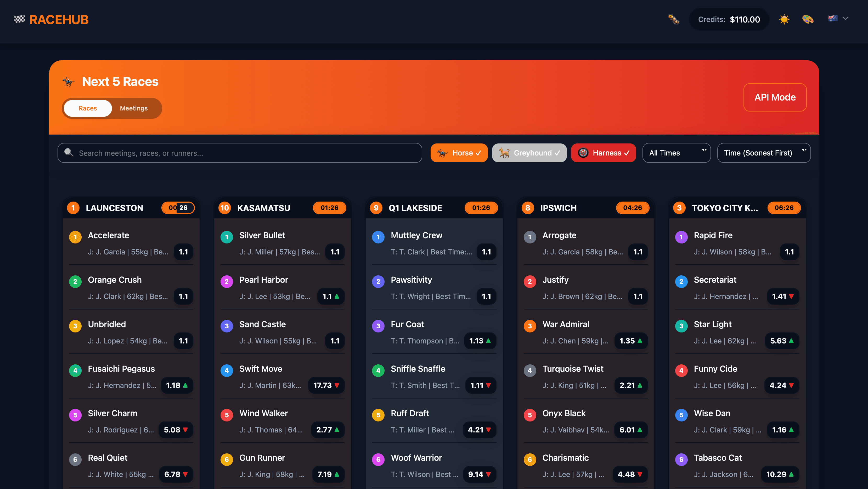Open the color palette theme icon
This screenshot has width=868, height=489.
808,19
